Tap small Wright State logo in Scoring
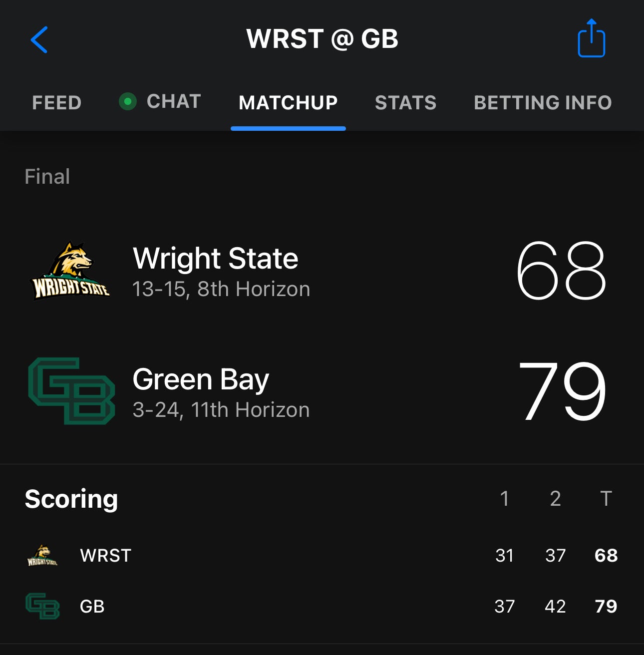The image size is (644, 655). pos(42,556)
